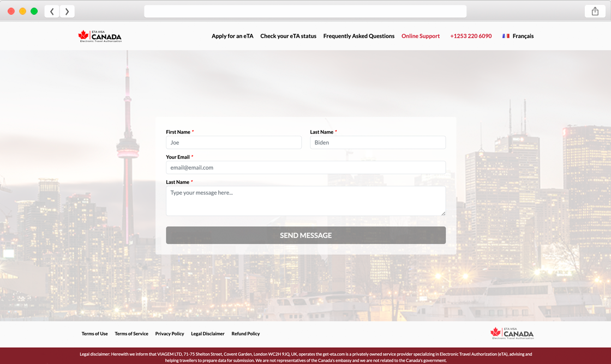This screenshot has width=611, height=364.
Task: Select the Online Support menu item
Action: (x=420, y=36)
